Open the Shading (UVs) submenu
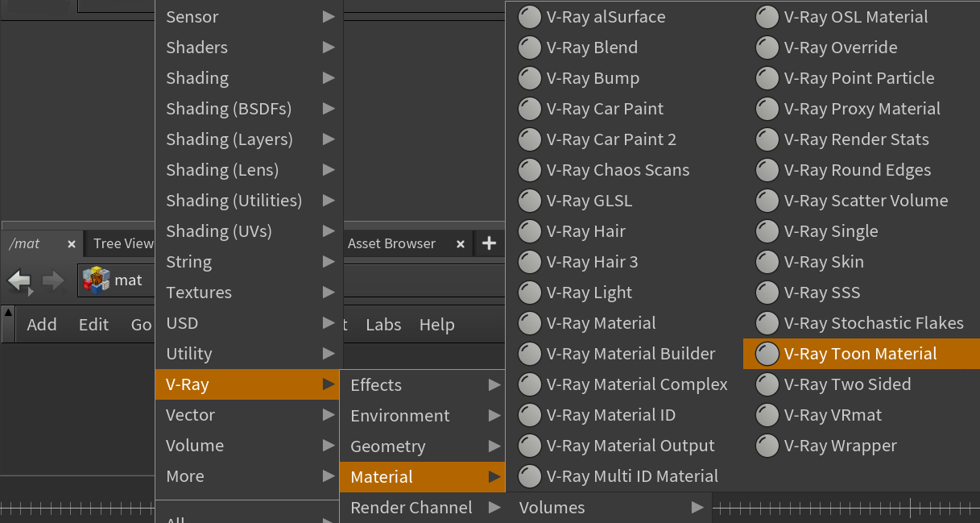This screenshot has width=980, height=523. 249,231
